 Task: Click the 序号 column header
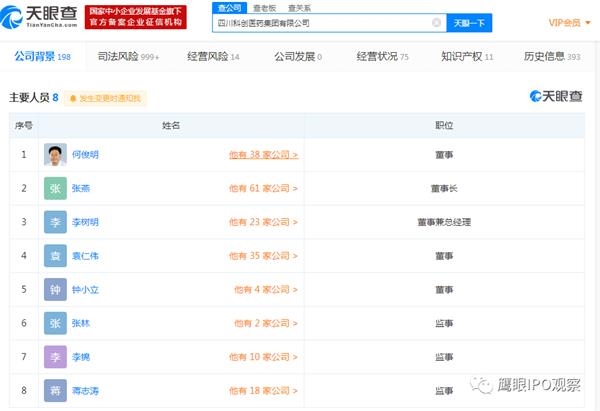[24, 125]
